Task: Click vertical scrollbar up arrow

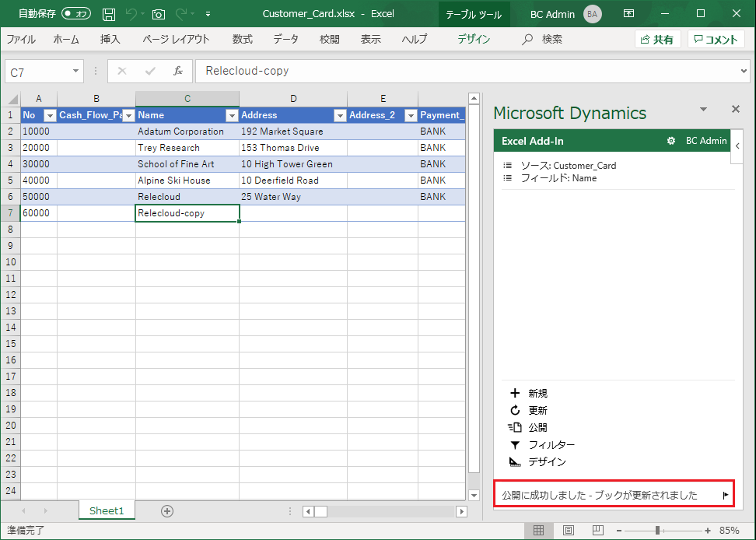Action: pyautogui.click(x=474, y=99)
